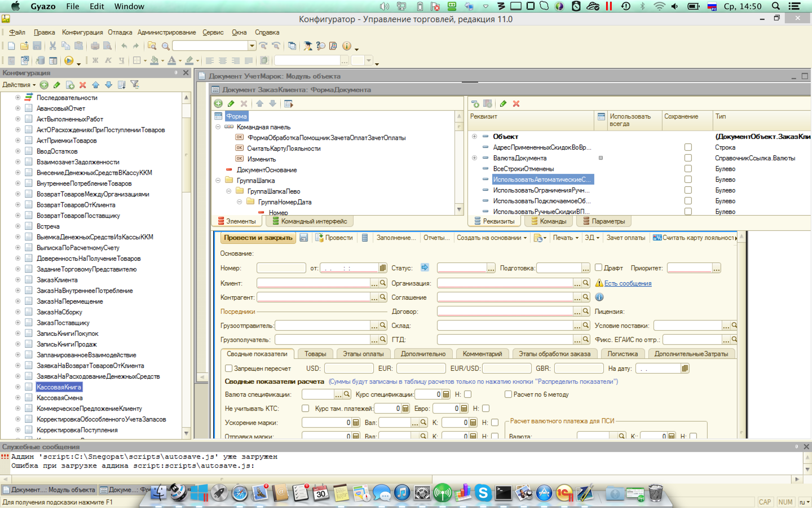Open the Есть сообщения link
Screen dimensions: 812x508
(x=628, y=283)
